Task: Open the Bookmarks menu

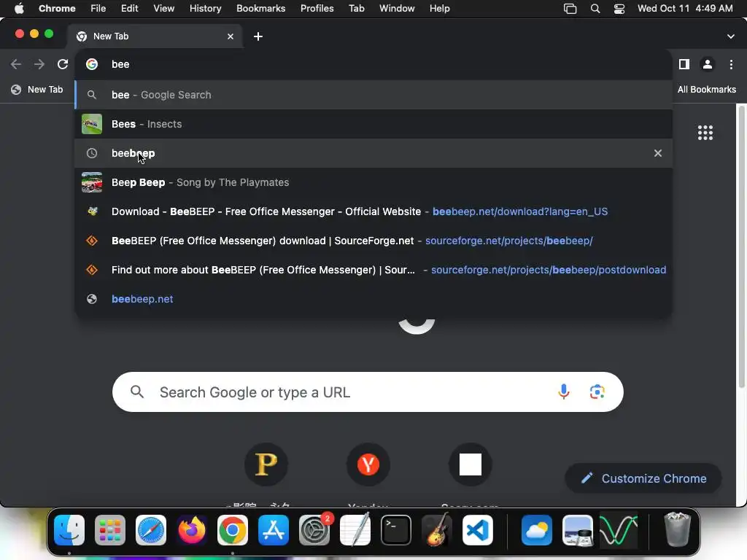Action: pos(260,9)
